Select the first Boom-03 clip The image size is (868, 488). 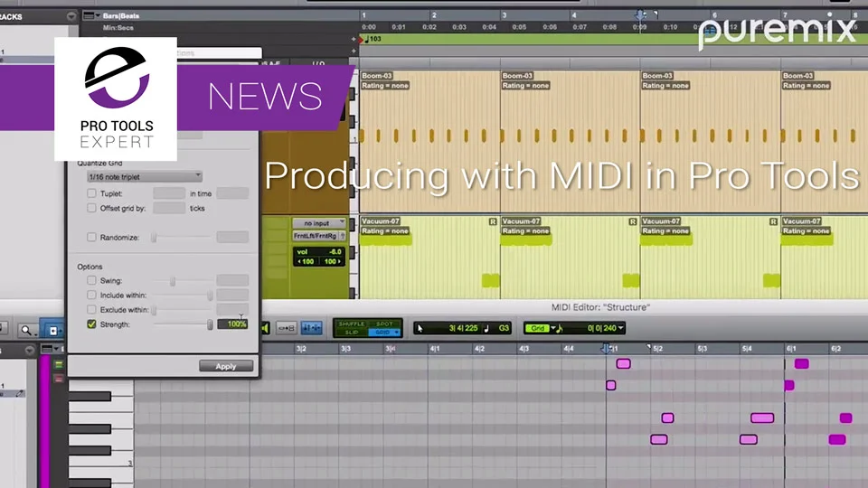pos(429,141)
